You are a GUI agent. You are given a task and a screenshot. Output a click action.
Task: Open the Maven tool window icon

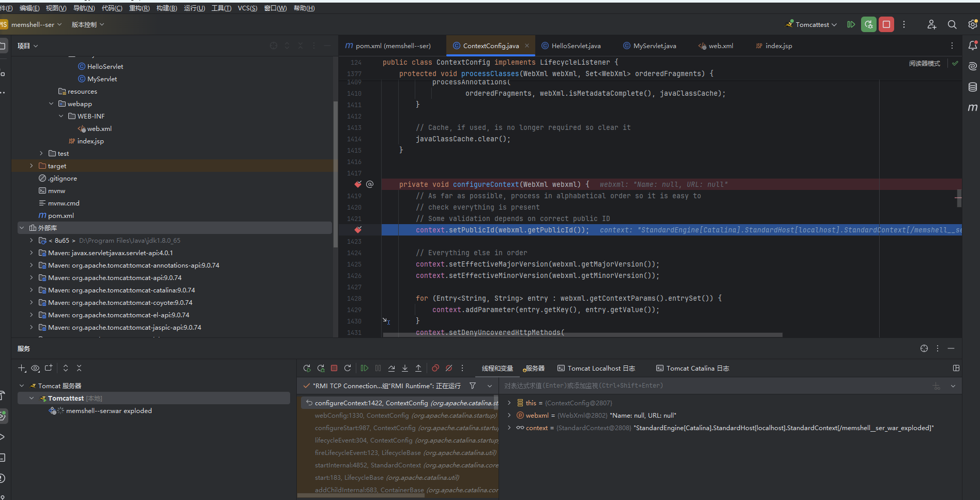[x=972, y=108]
